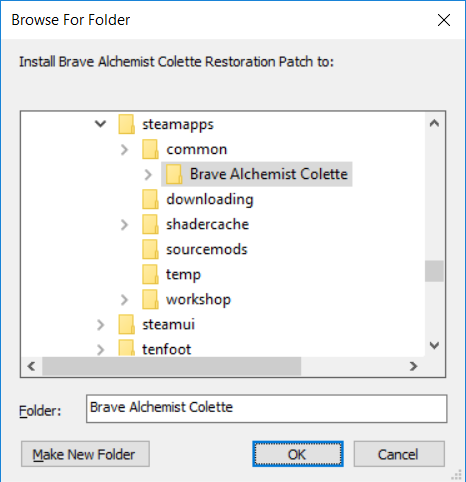This screenshot has height=482, width=466.
Task: Expand the workshop folder node
Action: [x=124, y=300]
